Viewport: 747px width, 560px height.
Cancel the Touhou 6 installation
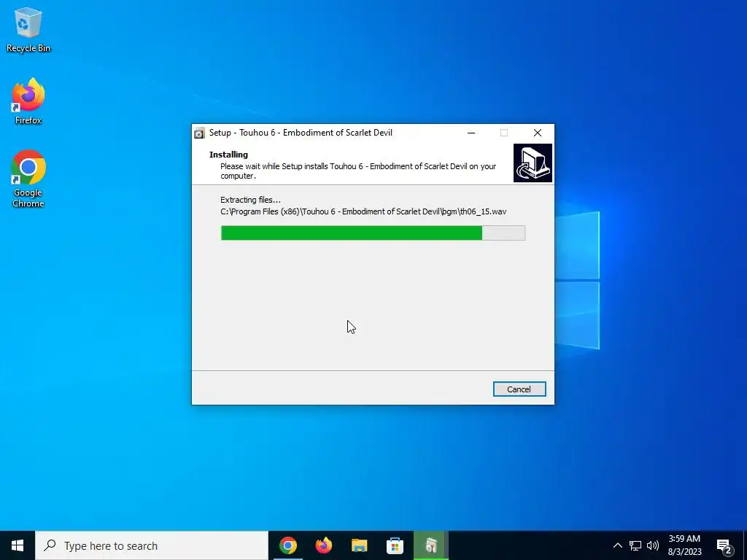[519, 389]
